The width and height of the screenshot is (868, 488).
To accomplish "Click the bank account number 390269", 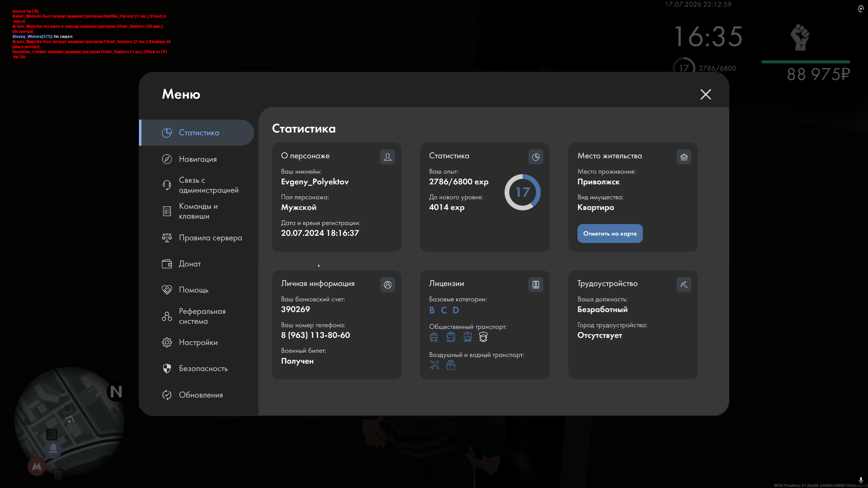I will [295, 309].
